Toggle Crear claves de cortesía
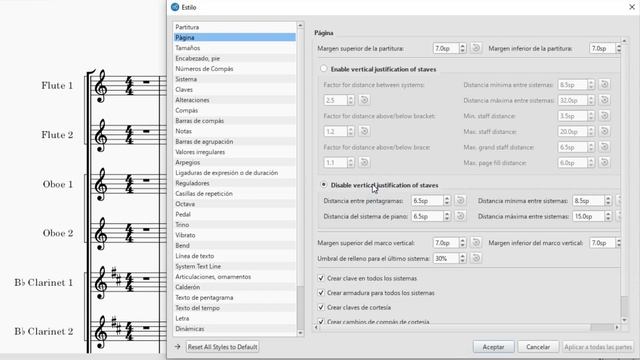The width and height of the screenshot is (640, 360). 321,307
